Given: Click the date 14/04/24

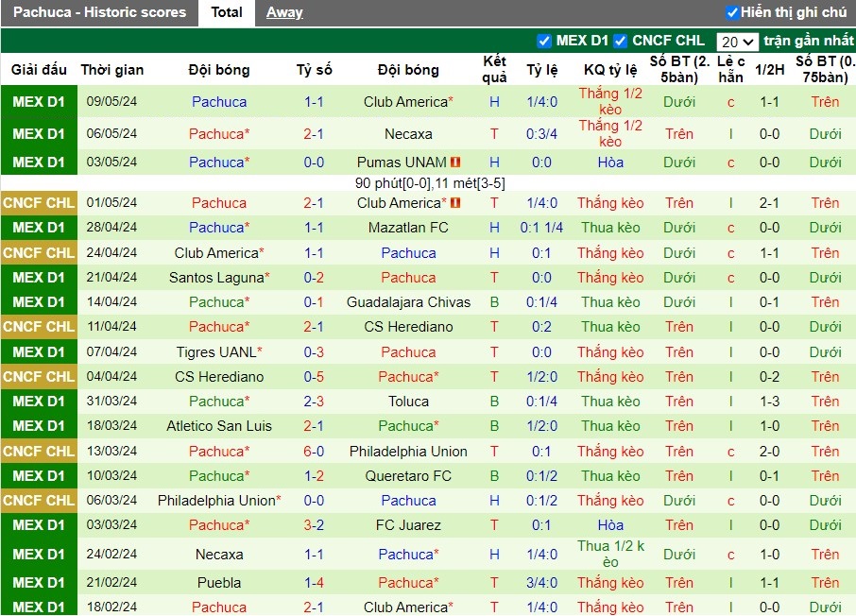Looking at the screenshot, I should (111, 302).
